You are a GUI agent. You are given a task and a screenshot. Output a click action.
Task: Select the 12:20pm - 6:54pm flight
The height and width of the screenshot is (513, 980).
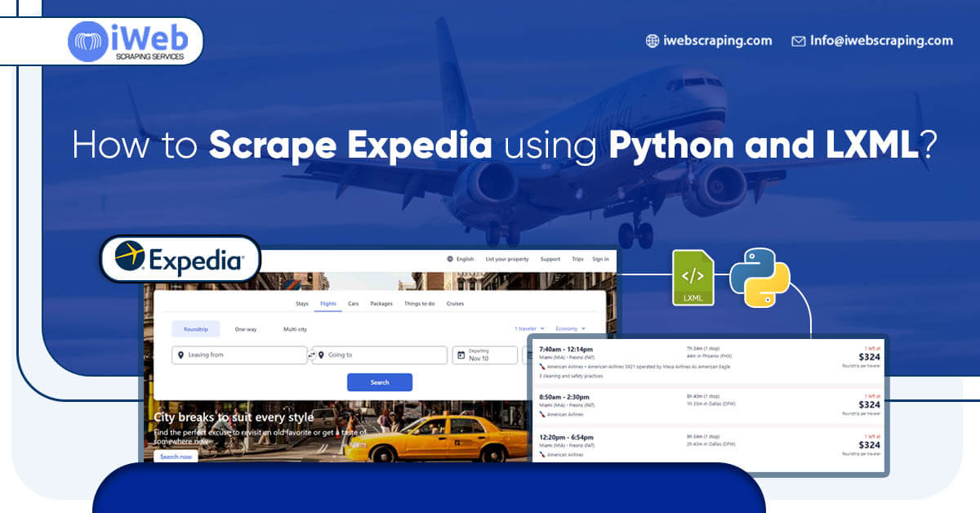(x=707, y=444)
